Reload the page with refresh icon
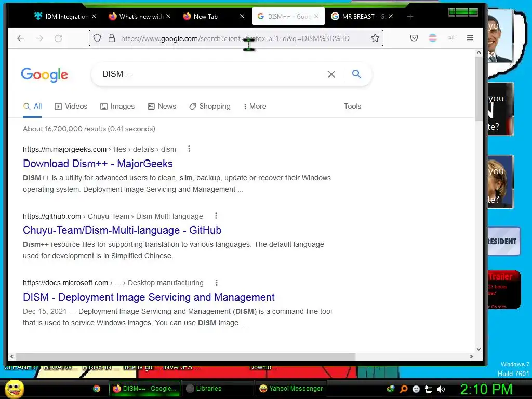This screenshot has height=399, width=532. tap(58, 38)
